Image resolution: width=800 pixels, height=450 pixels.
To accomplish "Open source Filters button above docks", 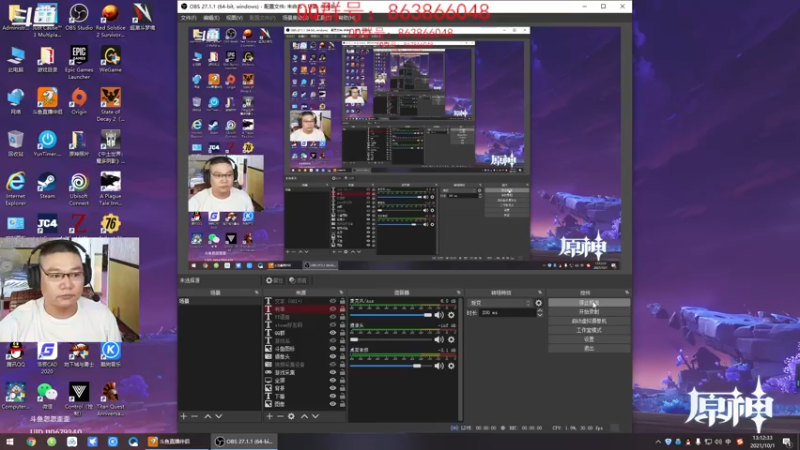I will [x=298, y=281].
